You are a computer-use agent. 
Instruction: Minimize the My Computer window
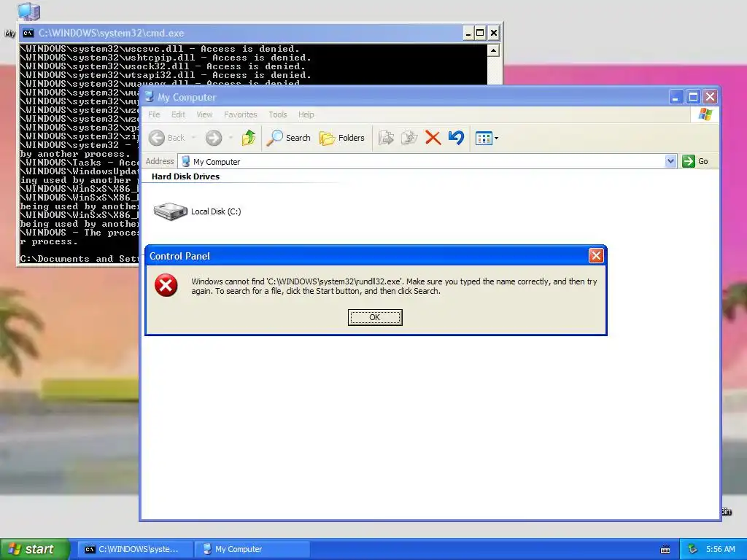676,97
